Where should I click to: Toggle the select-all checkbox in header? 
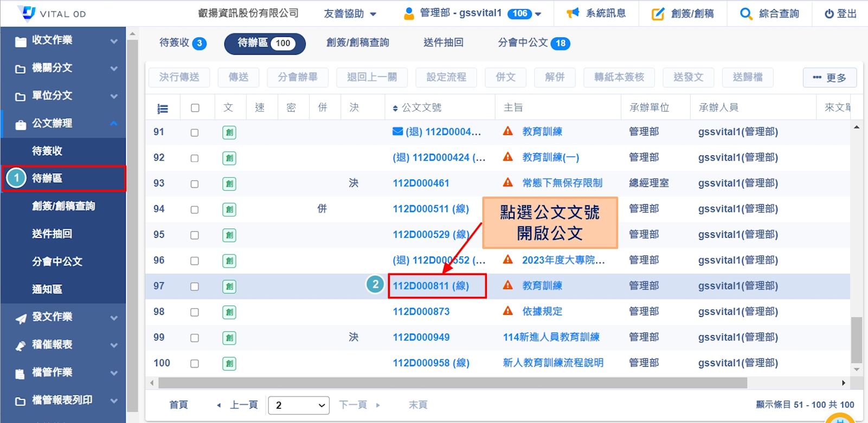click(x=195, y=108)
